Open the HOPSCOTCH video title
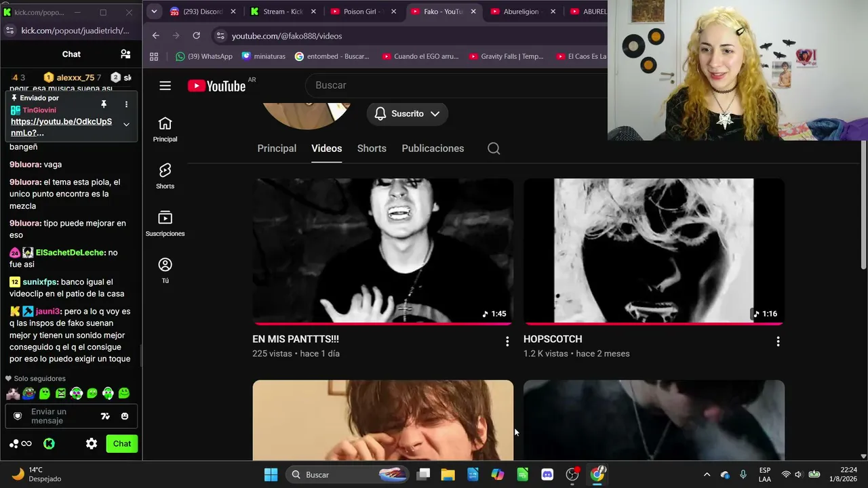The width and height of the screenshot is (868, 488). 553,339
